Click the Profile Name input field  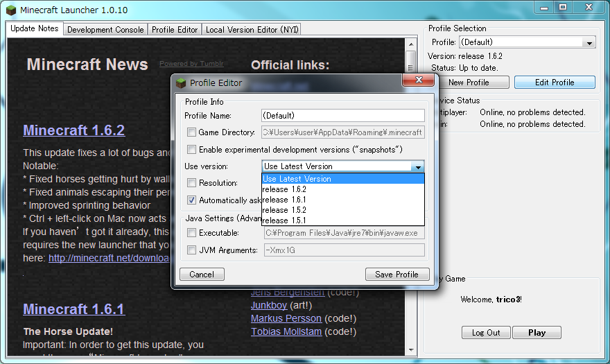343,116
